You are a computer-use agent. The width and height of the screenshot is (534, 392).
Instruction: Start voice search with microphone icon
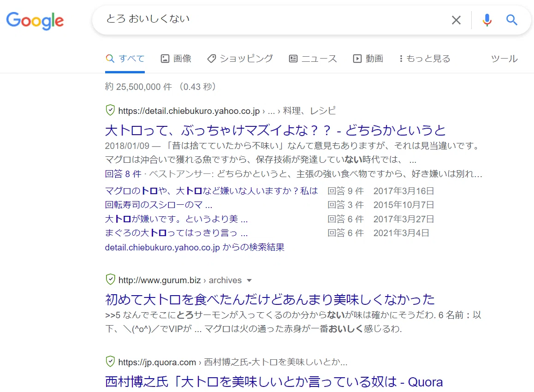coord(487,20)
